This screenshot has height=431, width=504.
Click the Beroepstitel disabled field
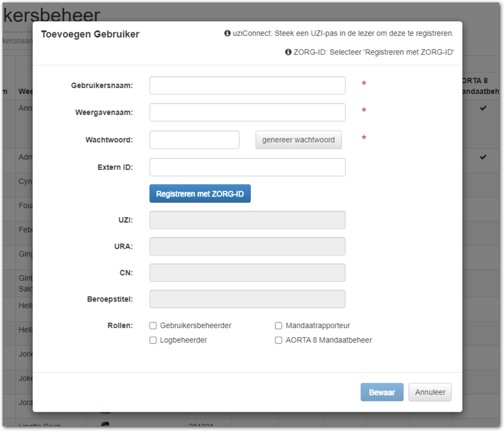click(x=247, y=299)
